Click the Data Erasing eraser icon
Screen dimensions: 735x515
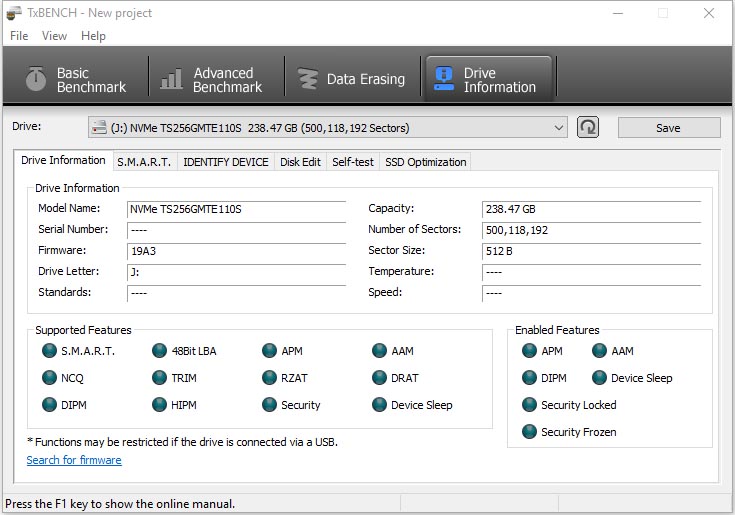(308, 78)
